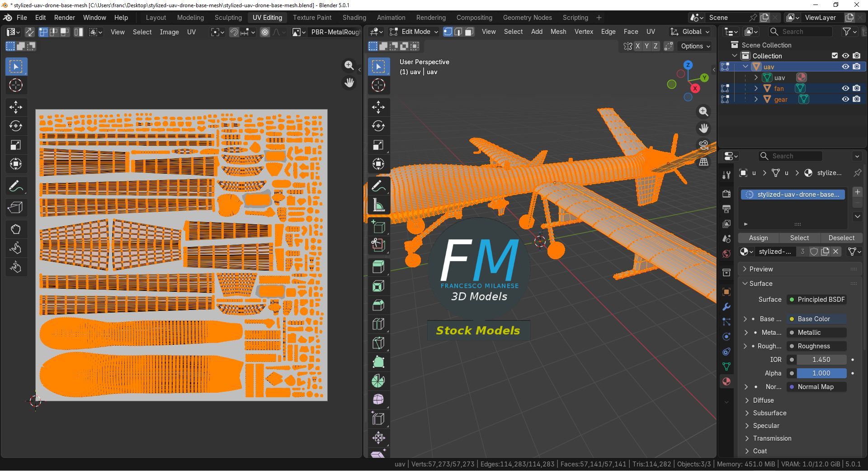Open the Principled BSDF surface dropdown
The image size is (868, 471).
(x=816, y=300)
